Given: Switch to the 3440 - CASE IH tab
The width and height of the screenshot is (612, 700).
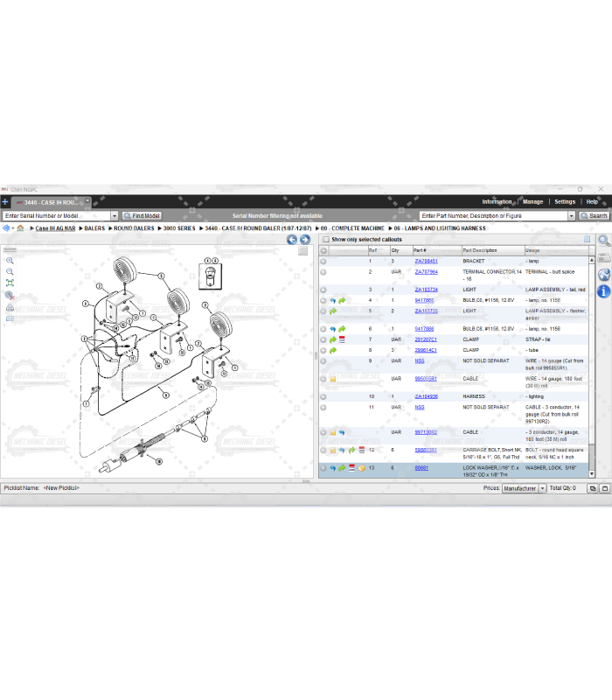Looking at the screenshot, I should tap(51, 202).
